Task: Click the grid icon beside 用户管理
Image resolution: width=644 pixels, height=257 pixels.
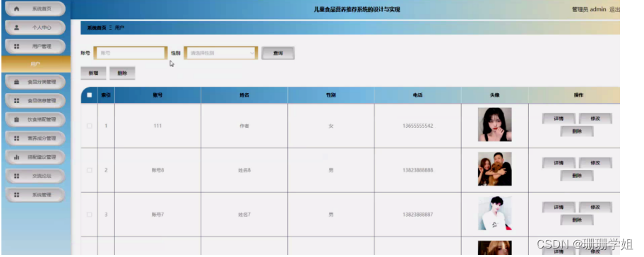Action: point(17,47)
